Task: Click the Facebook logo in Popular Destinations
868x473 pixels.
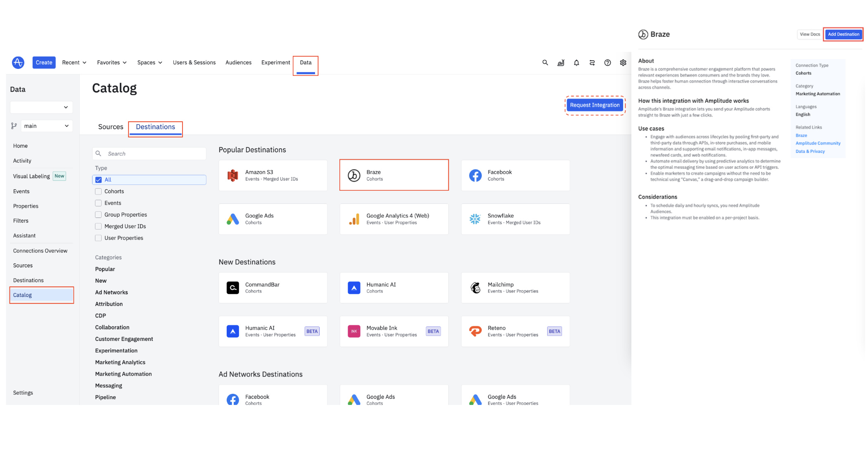Action: click(x=475, y=175)
